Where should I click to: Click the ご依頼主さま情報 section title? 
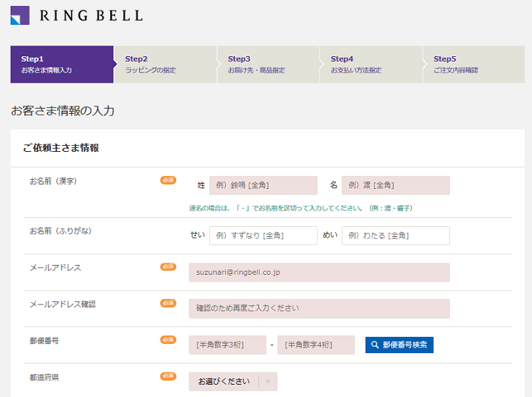click(61, 148)
